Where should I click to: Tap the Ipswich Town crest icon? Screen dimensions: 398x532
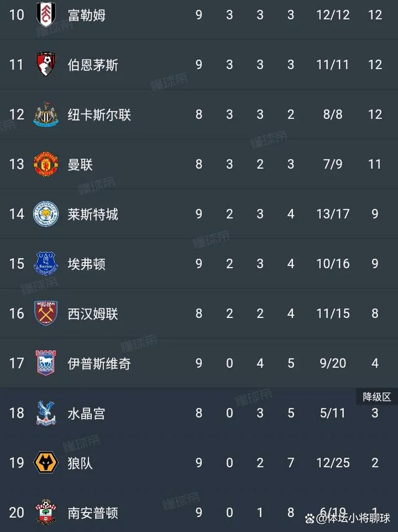click(46, 363)
